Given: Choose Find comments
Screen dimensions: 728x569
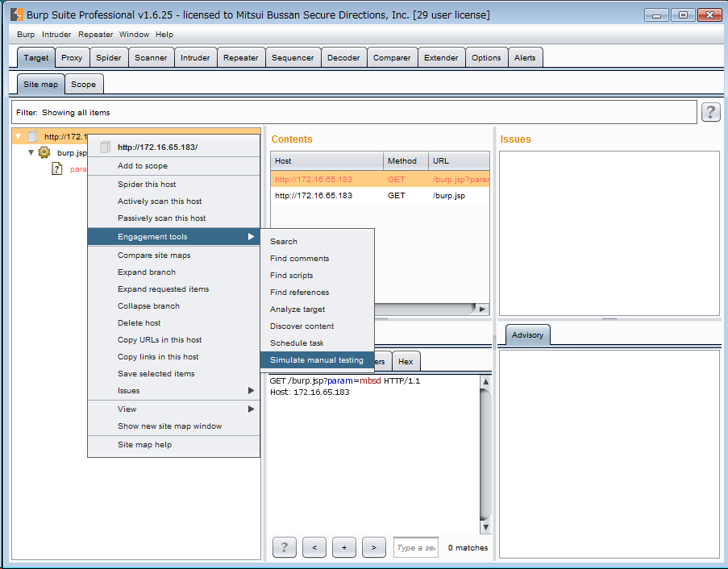Looking at the screenshot, I should [317, 259].
